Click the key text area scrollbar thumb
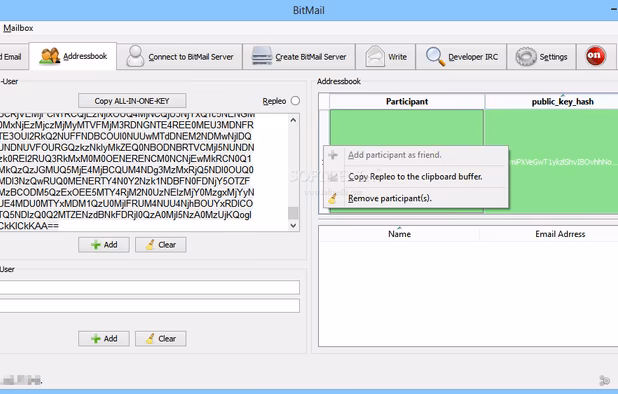This screenshot has width=618, height=394. (293, 213)
